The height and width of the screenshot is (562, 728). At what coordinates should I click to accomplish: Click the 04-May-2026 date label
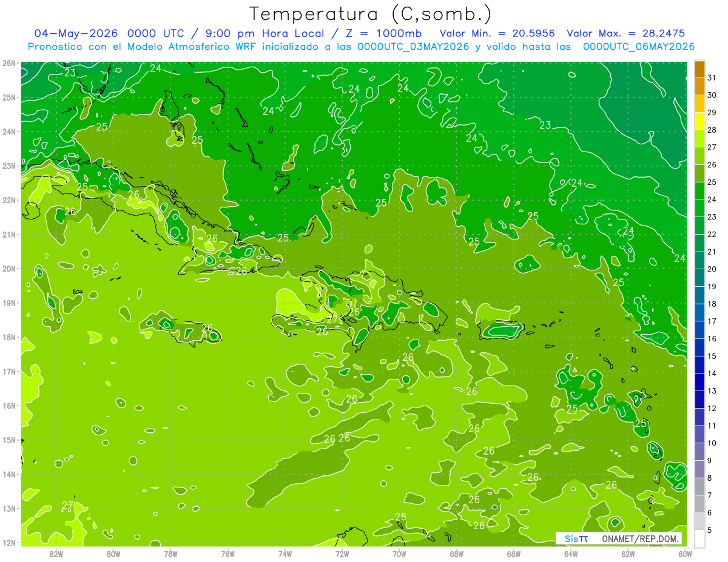[76, 33]
